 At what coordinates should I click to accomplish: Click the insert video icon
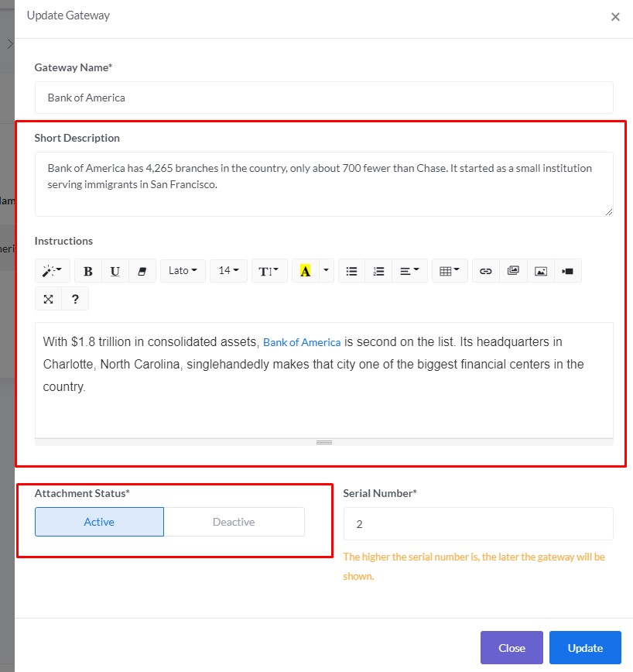coord(567,271)
